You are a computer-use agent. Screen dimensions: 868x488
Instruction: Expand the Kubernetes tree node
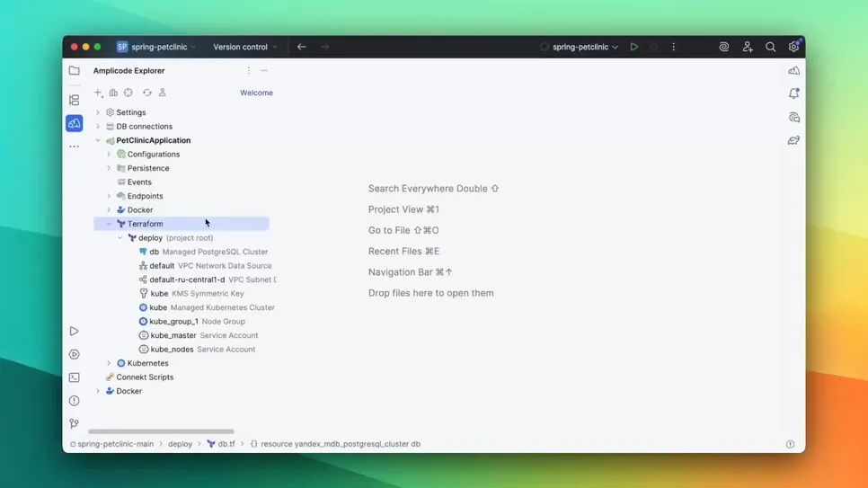(109, 363)
